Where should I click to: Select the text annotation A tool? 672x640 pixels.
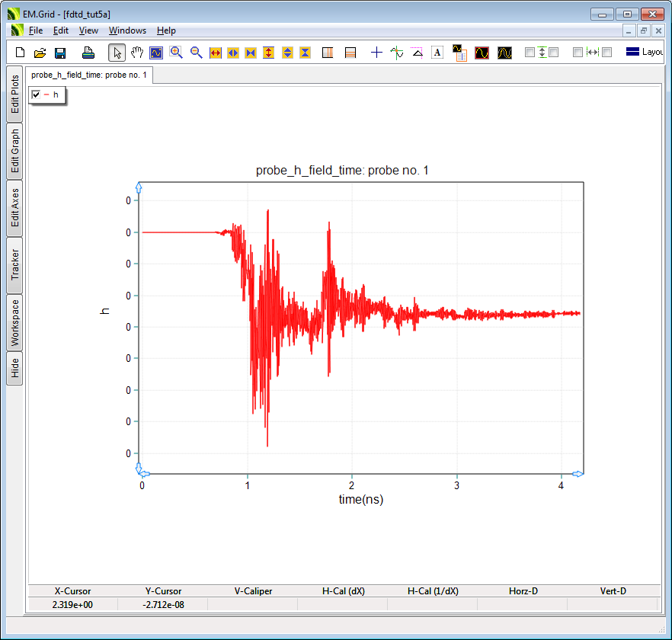[x=437, y=53]
